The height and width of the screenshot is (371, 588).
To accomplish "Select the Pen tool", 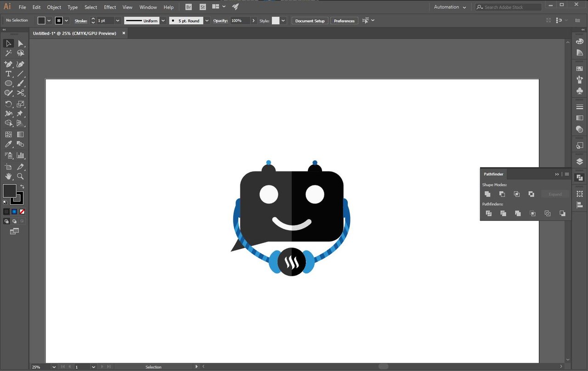I will (x=8, y=64).
